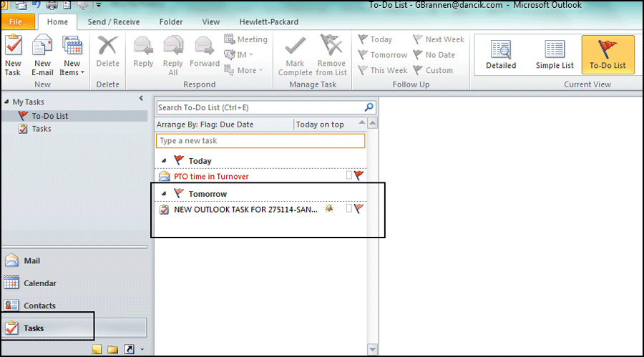644x357 pixels.
Task: Tick the checkbox on PTO time in Turnover
Action: tap(349, 175)
